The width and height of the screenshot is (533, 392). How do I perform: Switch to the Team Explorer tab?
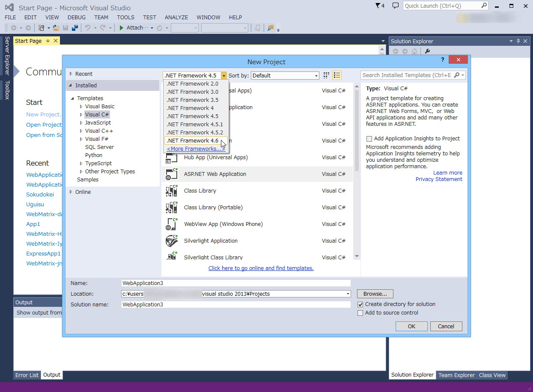point(456,375)
